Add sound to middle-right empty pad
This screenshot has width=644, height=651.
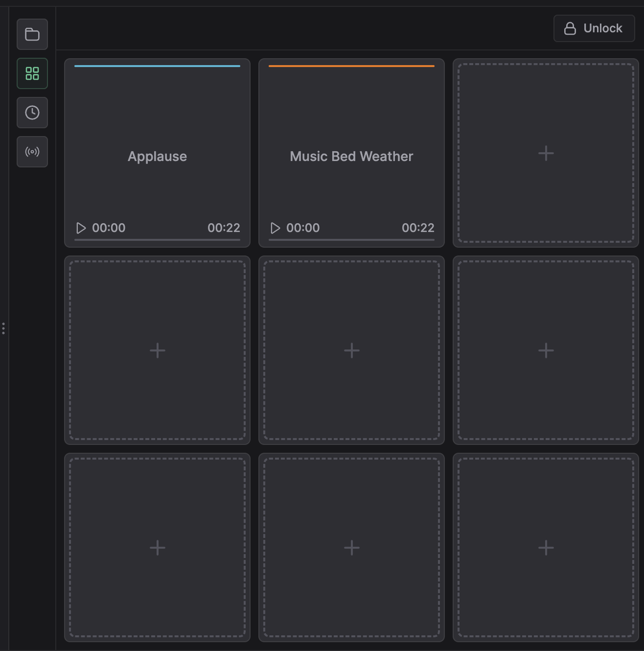point(546,350)
